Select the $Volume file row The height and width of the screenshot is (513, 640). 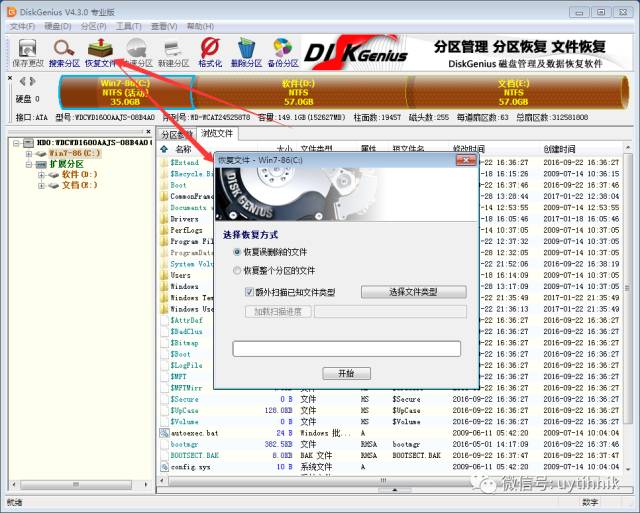pyautogui.click(x=391, y=422)
